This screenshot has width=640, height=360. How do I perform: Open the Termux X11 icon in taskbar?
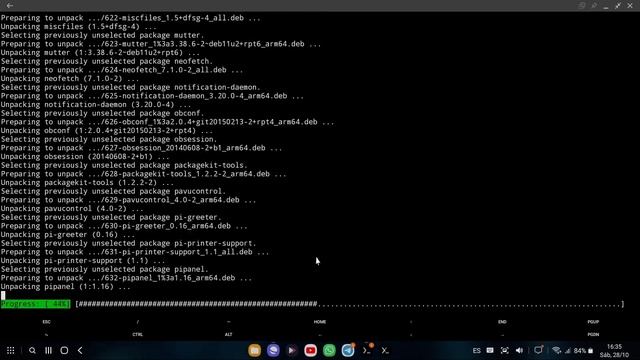pyautogui.click(x=385, y=350)
